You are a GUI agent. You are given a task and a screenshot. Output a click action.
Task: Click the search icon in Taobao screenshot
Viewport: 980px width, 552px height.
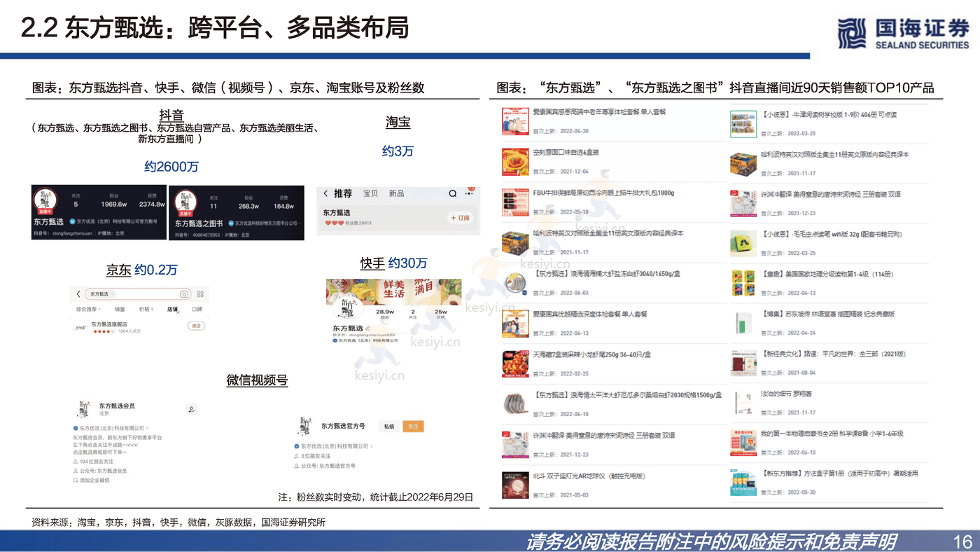click(453, 193)
